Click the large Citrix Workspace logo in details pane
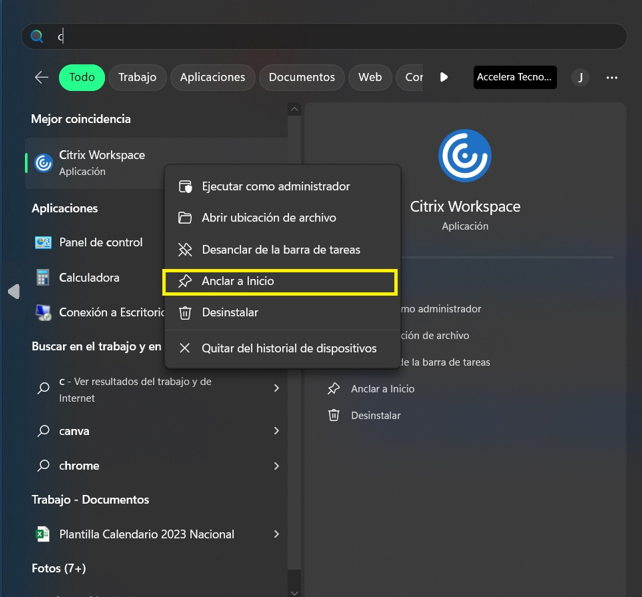 (465, 156)
